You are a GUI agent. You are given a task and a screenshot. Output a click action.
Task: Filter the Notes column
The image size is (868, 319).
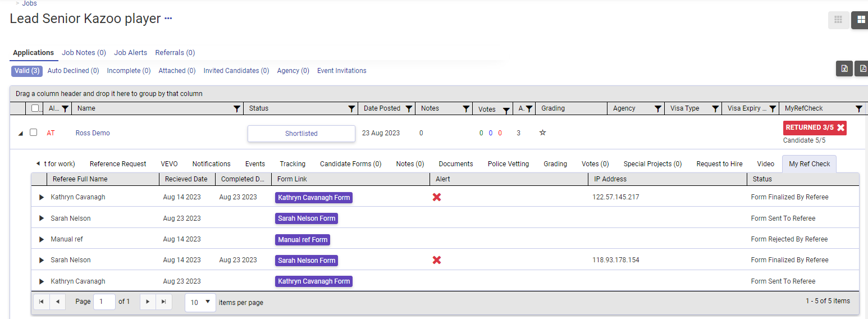466,108
